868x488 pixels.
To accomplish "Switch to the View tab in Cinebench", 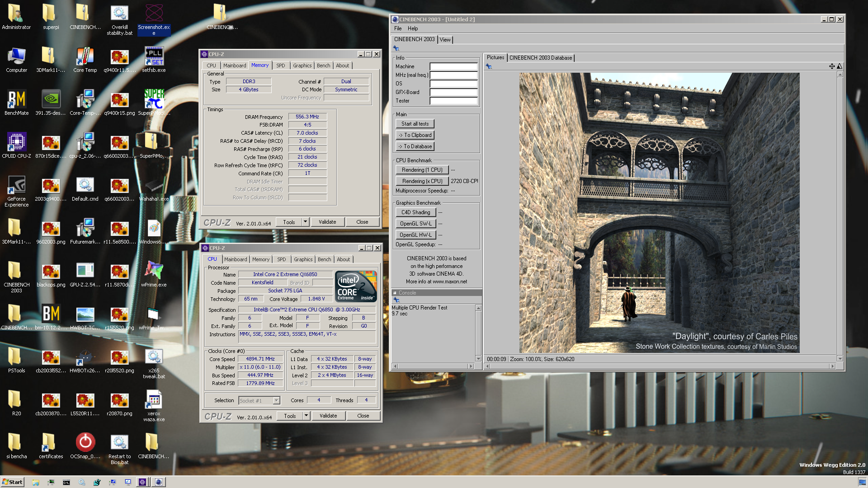I will (x=445, y=40).
